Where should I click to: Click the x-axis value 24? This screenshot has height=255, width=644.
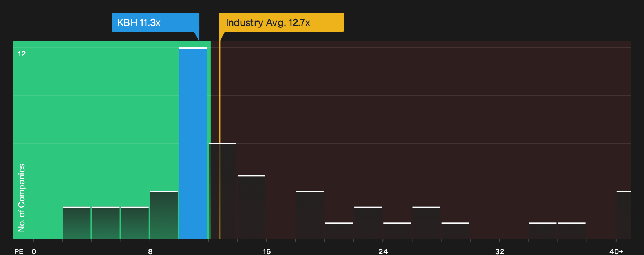(383, 251)
